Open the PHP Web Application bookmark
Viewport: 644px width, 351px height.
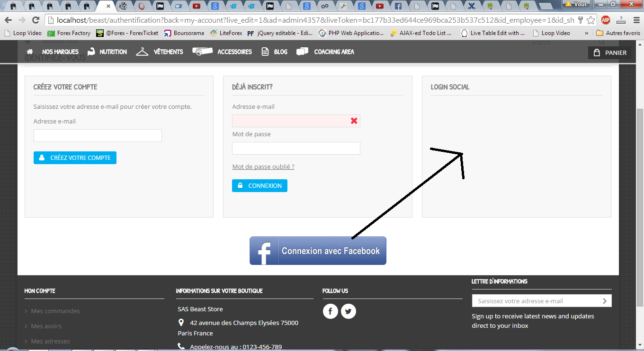[351, 33]
